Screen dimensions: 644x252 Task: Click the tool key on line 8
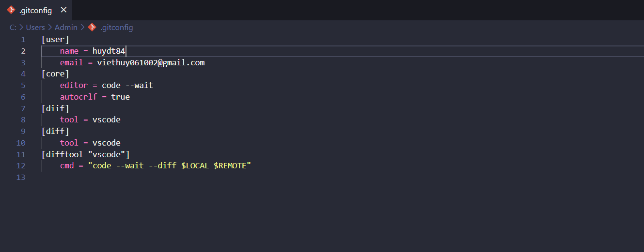point(69,120)
